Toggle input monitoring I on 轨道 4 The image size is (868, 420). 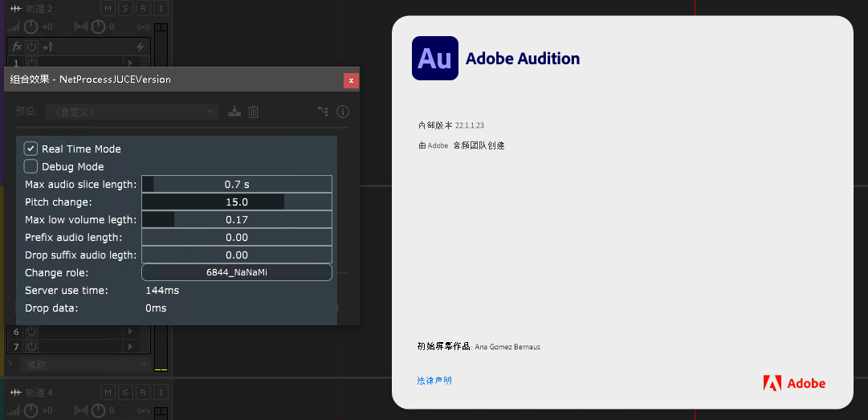tap(161, 393)
